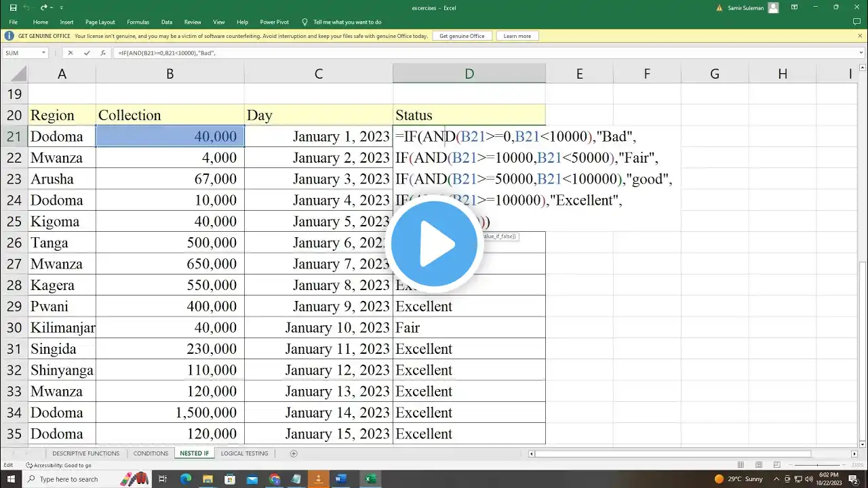Click the Get genuine Office button
This screenshot has height=488, width=868.
(x=462, y=36)
